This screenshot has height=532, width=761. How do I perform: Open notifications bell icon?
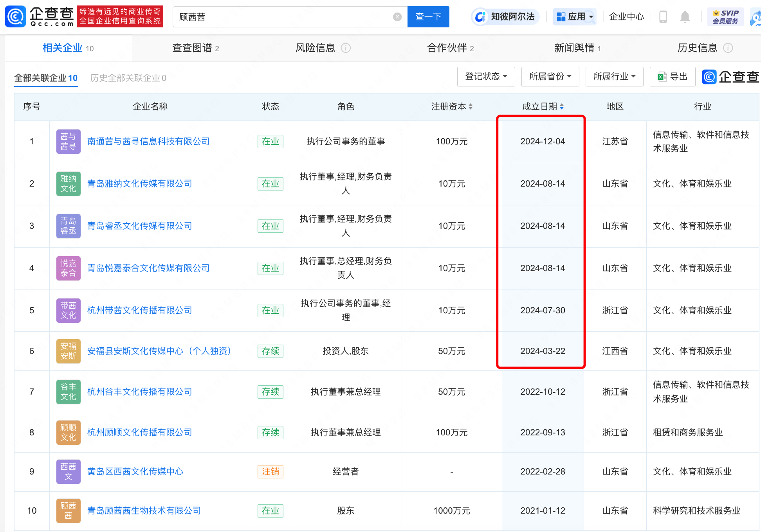[x=685, y=17]
